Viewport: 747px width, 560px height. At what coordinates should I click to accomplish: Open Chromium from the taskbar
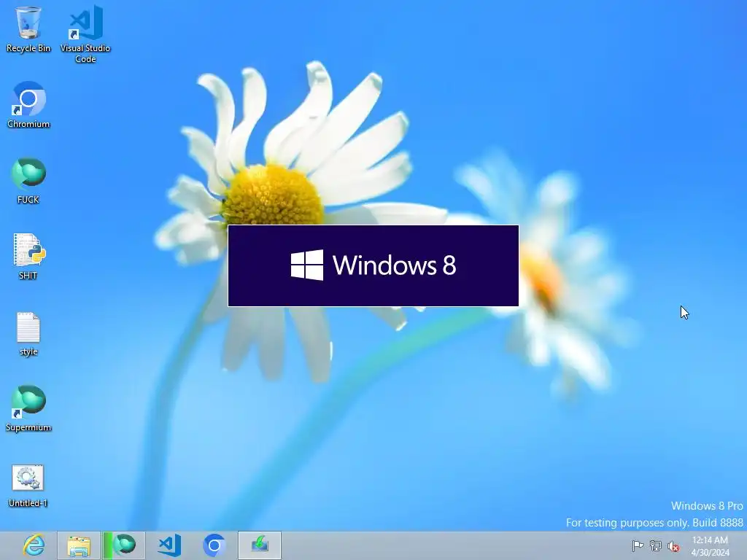214,545
